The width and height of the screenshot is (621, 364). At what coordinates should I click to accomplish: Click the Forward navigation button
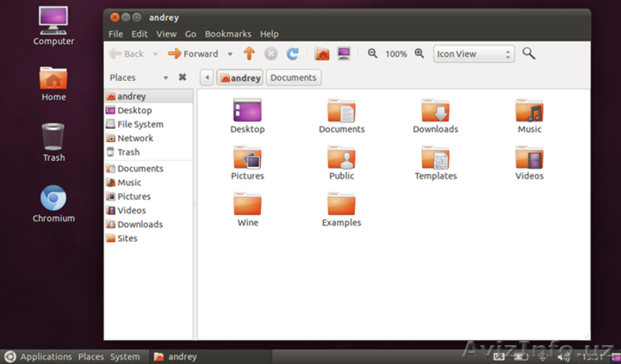[193, 54]
